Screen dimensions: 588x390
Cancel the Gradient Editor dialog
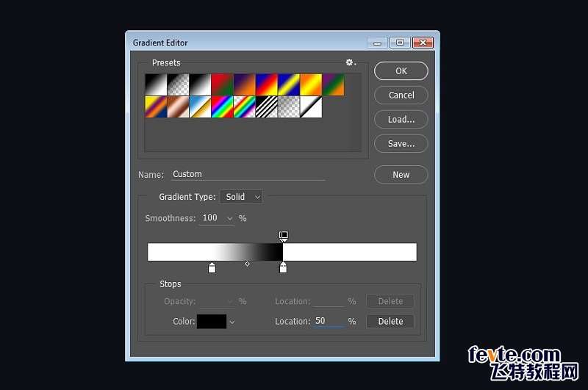click(401, 95)
